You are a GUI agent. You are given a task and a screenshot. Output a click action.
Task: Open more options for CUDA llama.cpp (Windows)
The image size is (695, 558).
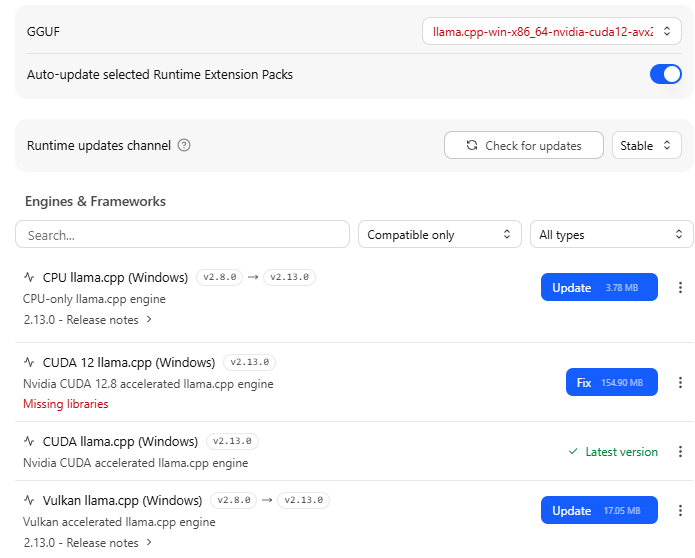tap(680, 452)
